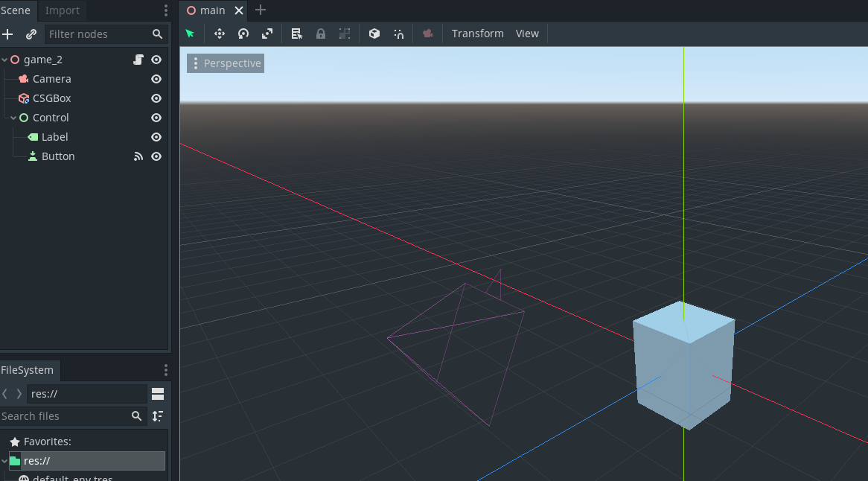This screenshot has width=868, height=481.
Task: Lock the selected object
Action: click(x=321, y=34)
